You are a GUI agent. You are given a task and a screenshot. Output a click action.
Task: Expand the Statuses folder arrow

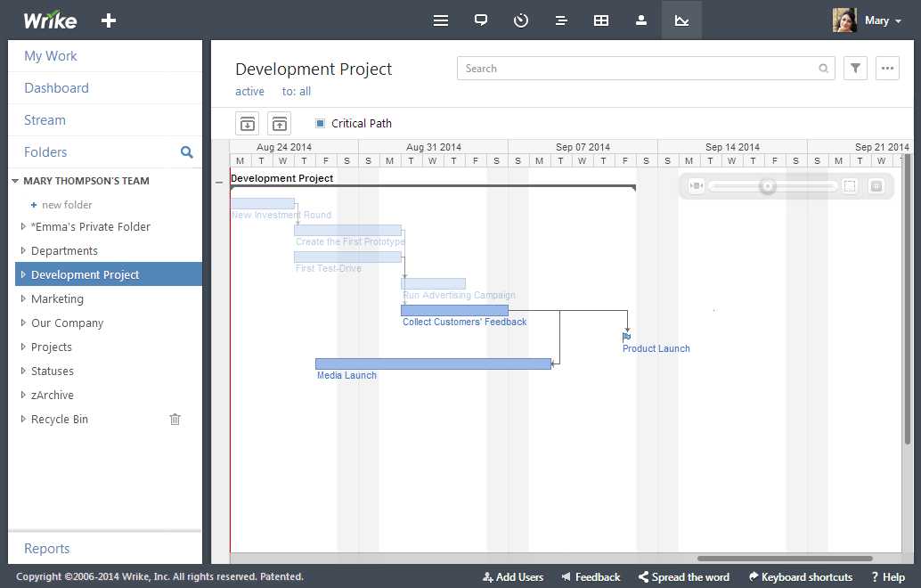point(23,371)
